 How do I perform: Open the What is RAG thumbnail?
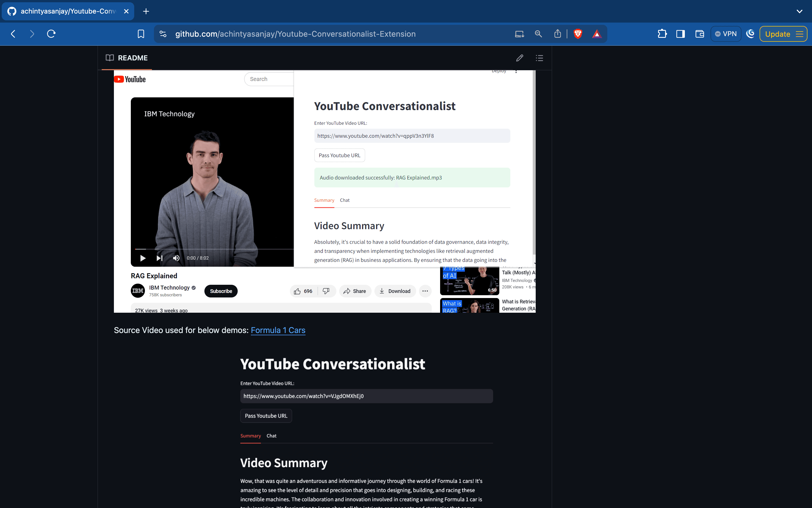469,305
